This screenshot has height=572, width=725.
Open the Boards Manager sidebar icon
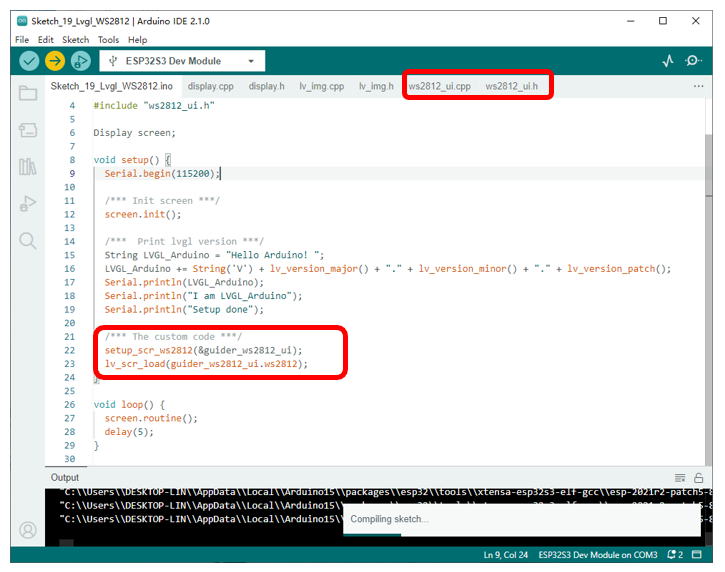tap(28, 130)
